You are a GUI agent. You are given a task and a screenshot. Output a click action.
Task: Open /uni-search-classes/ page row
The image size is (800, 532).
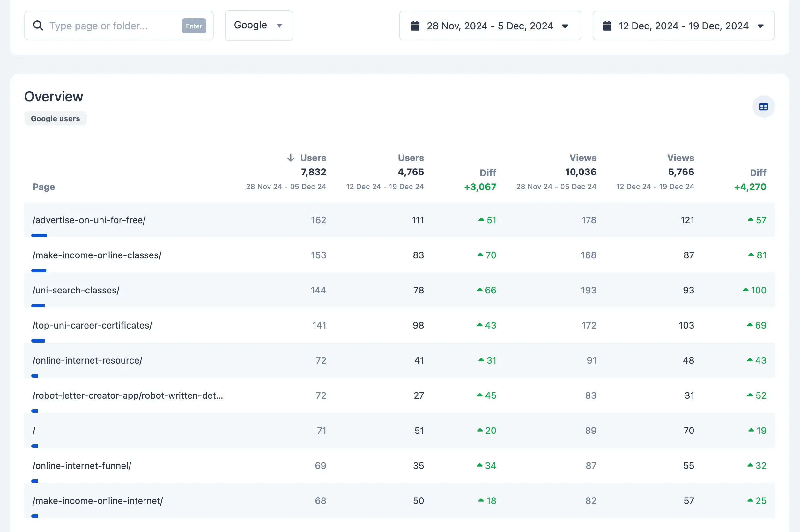point(76,291)
